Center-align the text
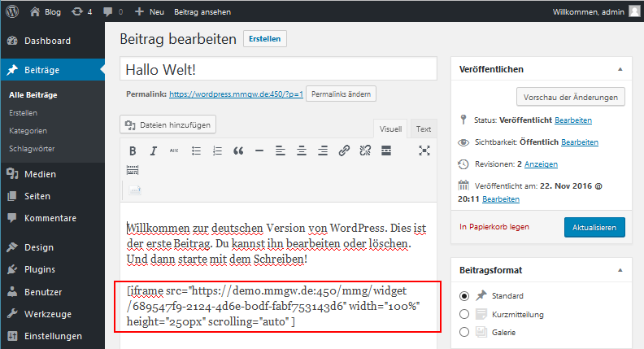Screen dimensions: 644x349 tap(302, 151)
